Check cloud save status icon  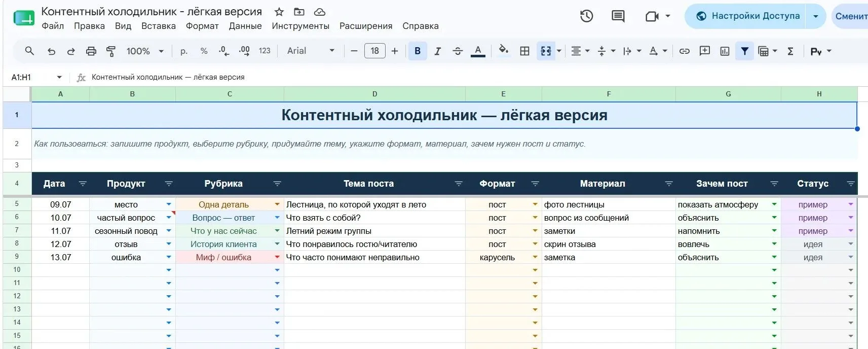tap(319, 12)
